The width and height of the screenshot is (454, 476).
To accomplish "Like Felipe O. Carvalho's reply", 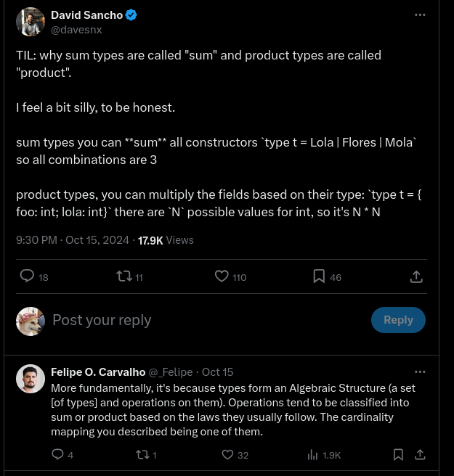I will (227, 454).
